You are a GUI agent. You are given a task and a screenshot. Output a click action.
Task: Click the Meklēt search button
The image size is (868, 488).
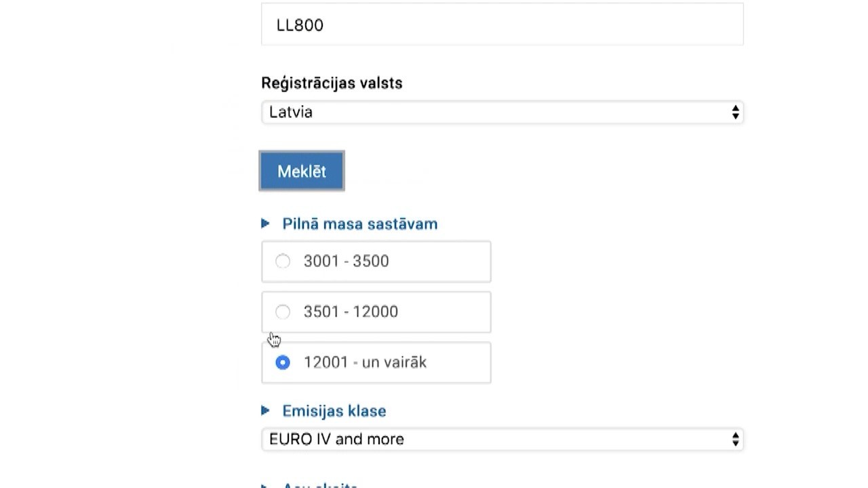coord(302,171)
